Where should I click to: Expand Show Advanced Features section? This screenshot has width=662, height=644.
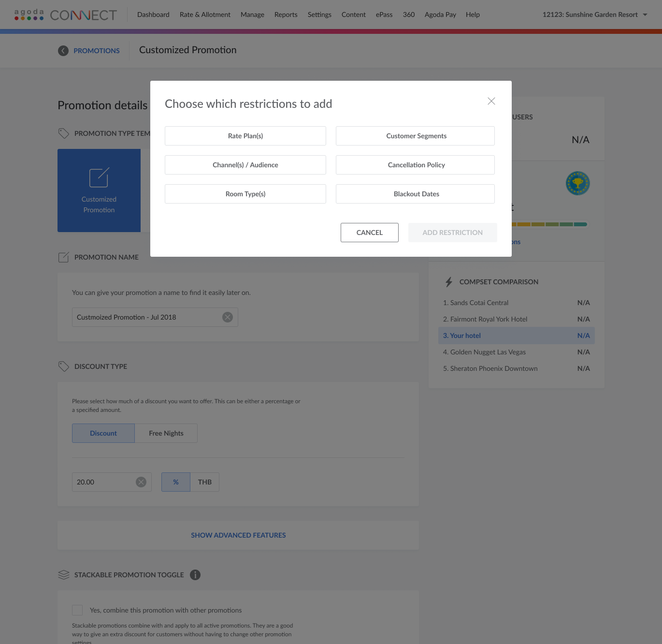click(x=238, y=535)
